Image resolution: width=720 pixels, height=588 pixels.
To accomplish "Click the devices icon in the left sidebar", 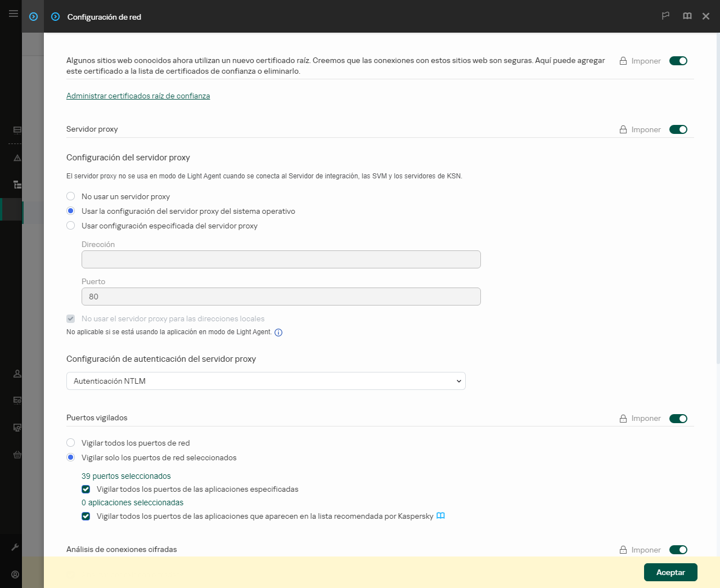I will click(x=16, y=130).
